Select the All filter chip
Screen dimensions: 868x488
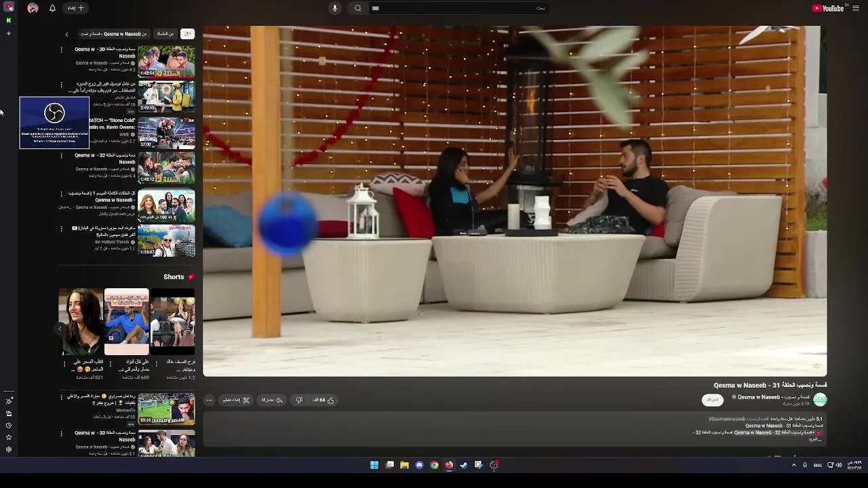pos(187,34)
